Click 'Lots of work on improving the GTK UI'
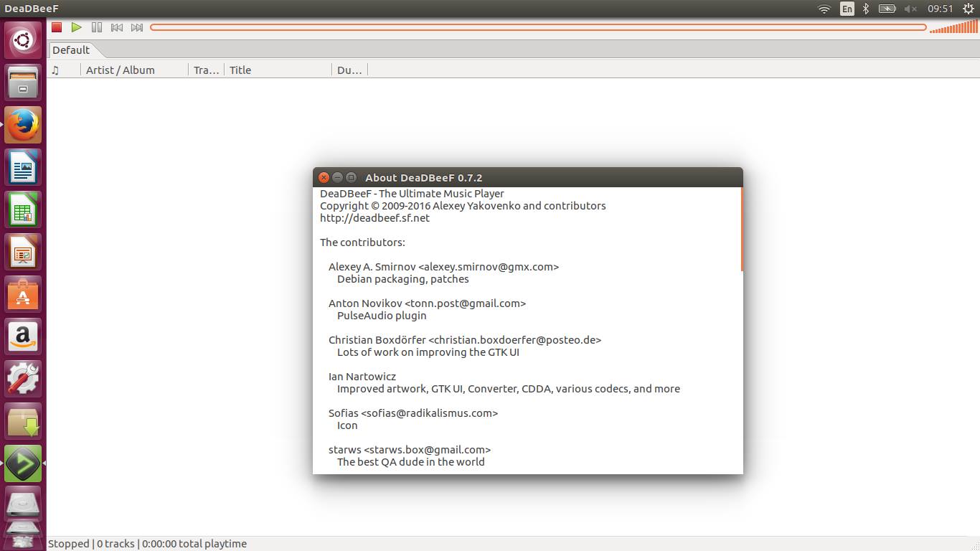The height and width of the screenshot is (551, 980). click(428, 352)
